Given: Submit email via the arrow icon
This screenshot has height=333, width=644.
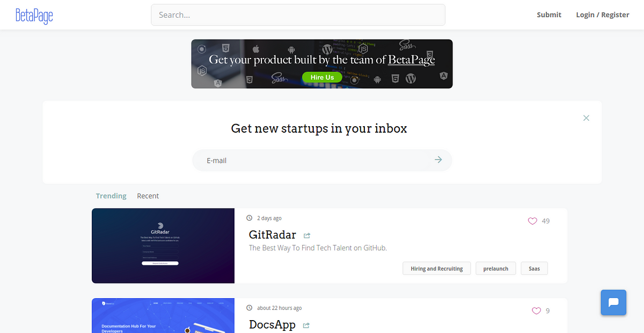Looking at the screenshot, I should tap(438, 160).
